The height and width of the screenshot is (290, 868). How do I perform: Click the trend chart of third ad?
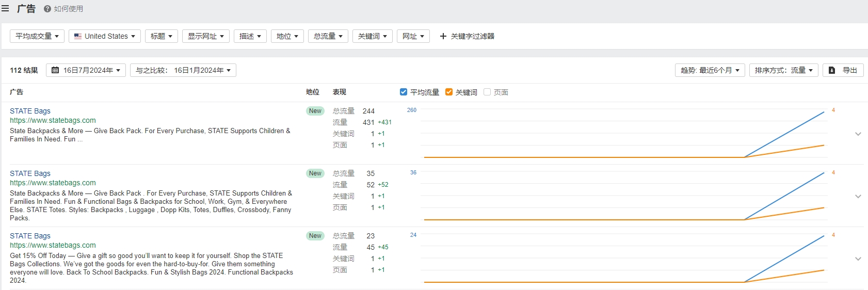point(624,259)
